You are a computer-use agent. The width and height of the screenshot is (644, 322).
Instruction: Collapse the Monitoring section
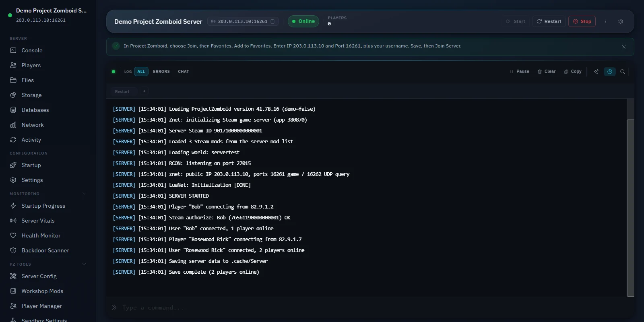pos(84,194)
